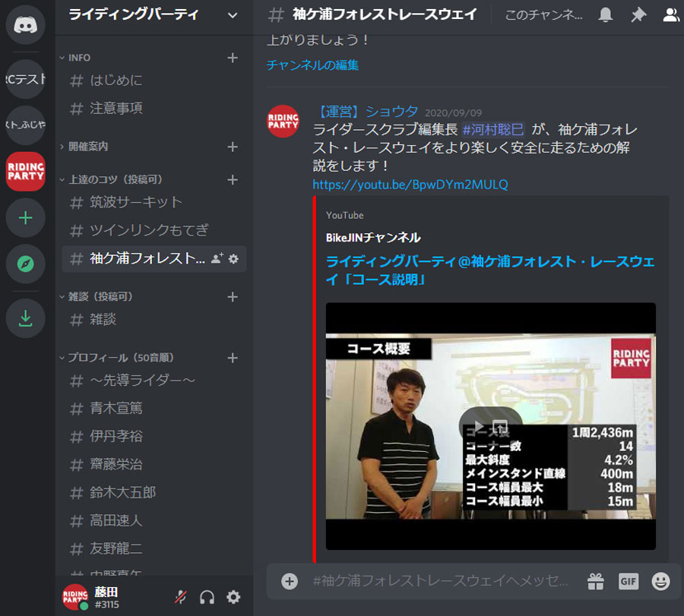Open the BikeJINチャンネル author link
This screenshot has width=684, height=616.
point(373,238)
